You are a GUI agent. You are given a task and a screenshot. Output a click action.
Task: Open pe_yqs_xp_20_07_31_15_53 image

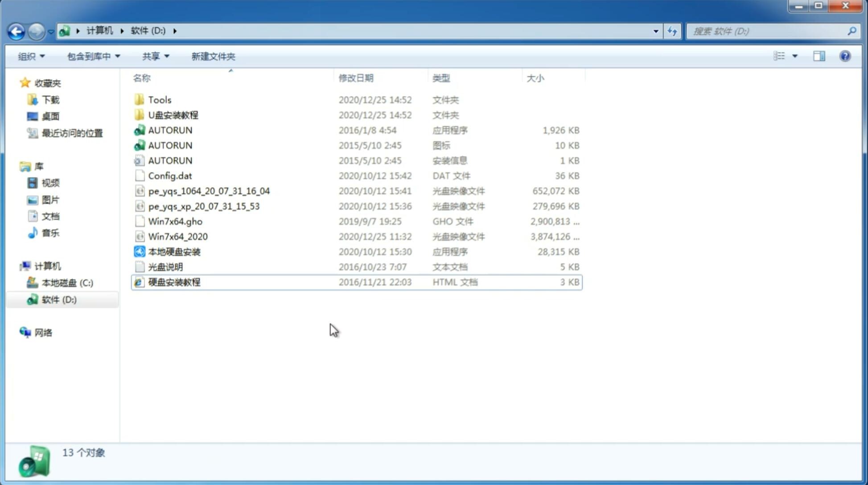(x=204, y=206)
